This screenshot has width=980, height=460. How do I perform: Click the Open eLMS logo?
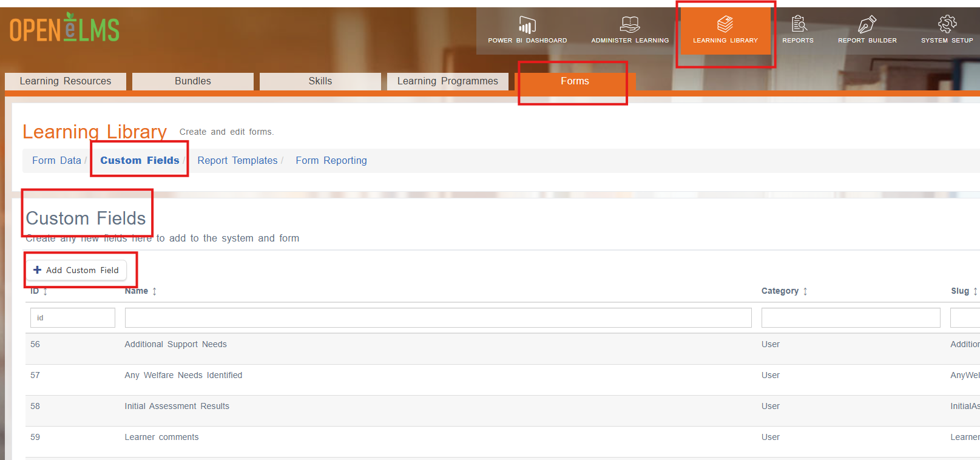coord(64,28)
